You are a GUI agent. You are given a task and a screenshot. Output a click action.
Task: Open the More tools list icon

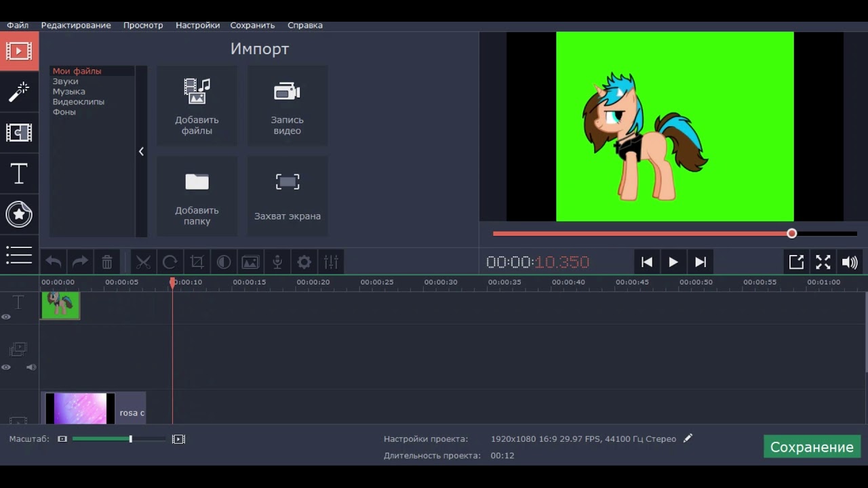19,255
